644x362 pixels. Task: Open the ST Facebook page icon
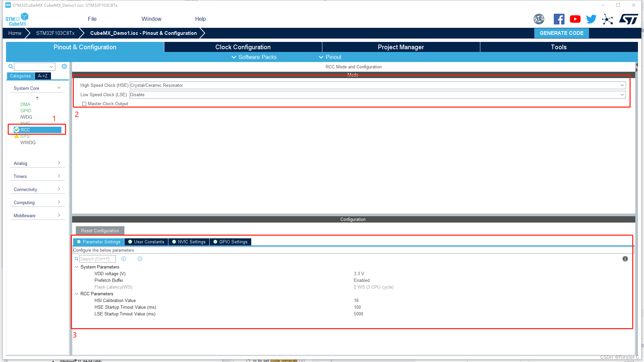click(x=559, y=19)
